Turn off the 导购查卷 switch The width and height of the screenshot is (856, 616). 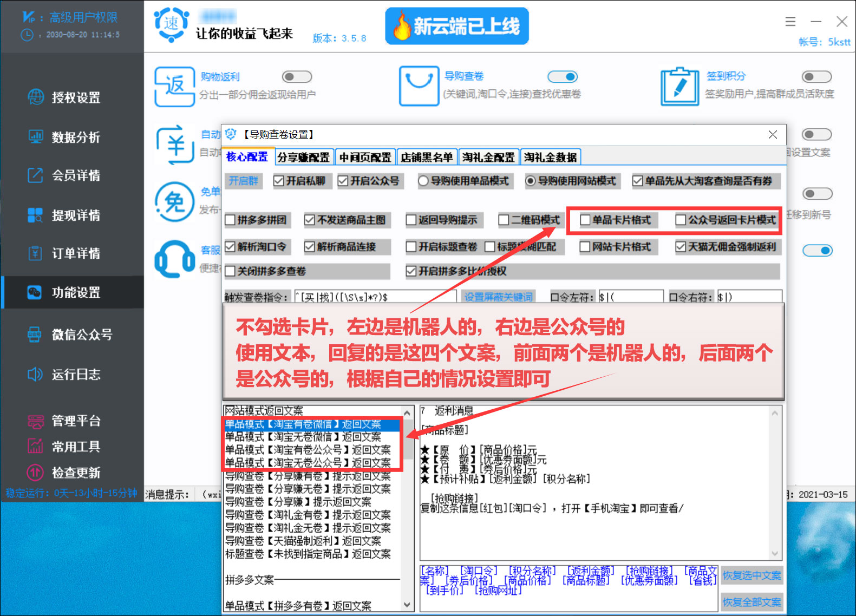(563, 77)
